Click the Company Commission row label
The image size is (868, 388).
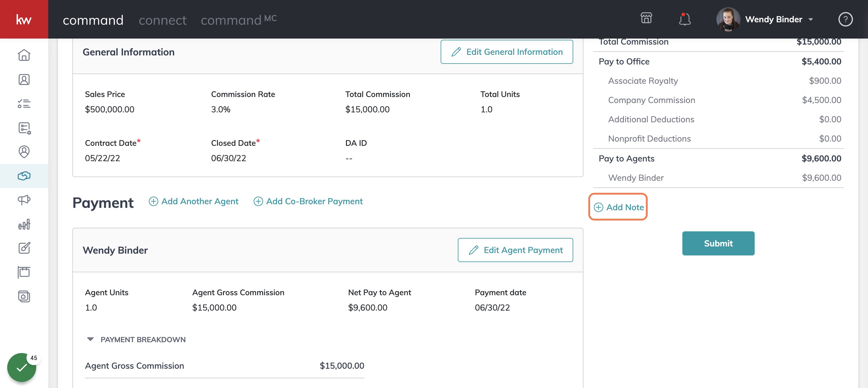[x=651, y=100]
